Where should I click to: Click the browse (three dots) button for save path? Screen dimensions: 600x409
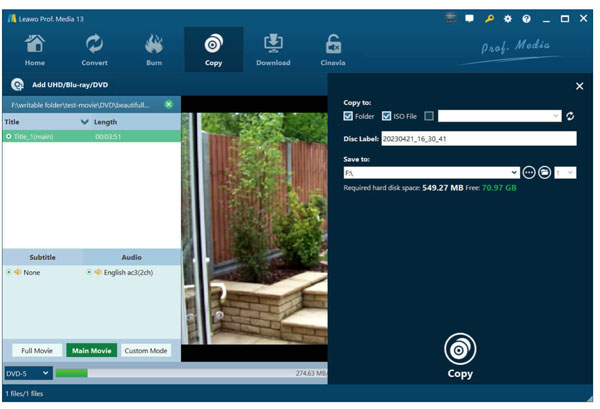click(x=529, y=173)
